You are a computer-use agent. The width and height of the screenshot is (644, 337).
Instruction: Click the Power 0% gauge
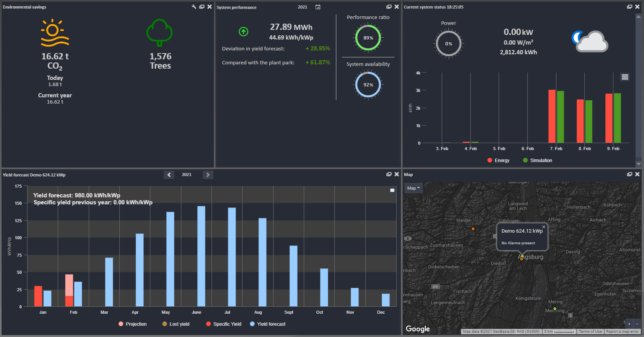pyautogui.click(x=449, y=44)
